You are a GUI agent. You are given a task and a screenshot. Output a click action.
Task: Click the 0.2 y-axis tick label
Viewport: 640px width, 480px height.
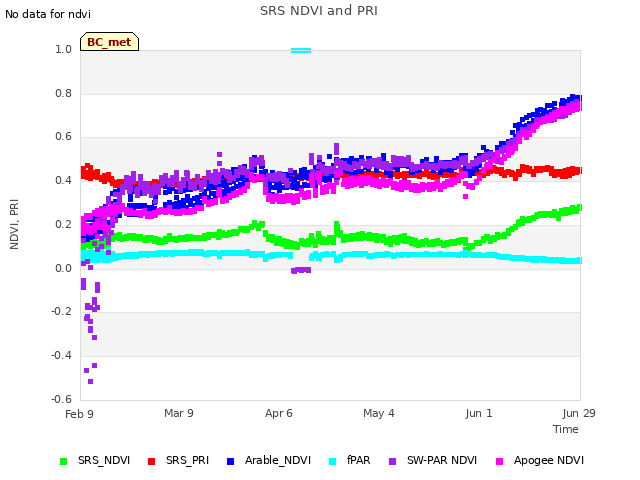coord(63,224)
